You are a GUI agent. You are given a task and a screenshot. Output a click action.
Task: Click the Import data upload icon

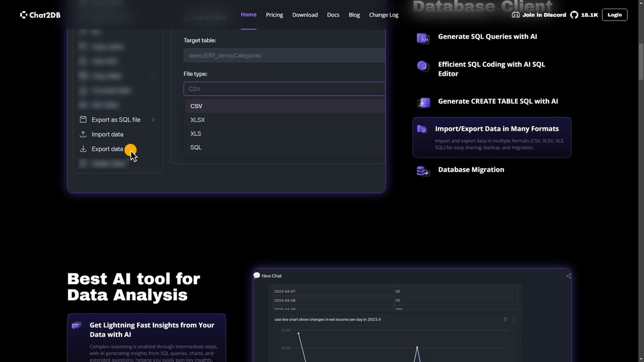[x=83, y=134]
